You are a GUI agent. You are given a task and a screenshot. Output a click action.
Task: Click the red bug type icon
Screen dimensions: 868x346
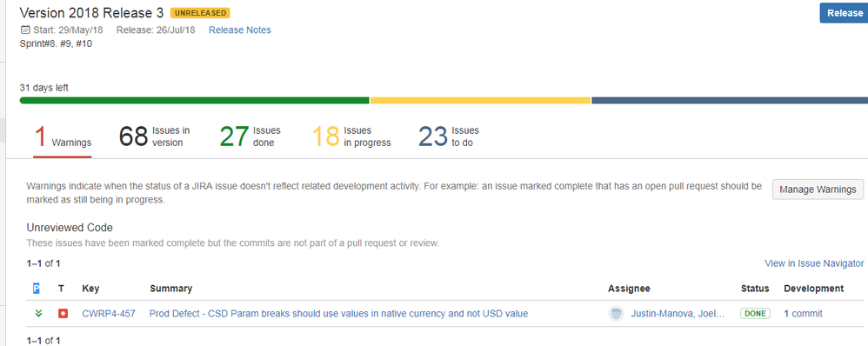[63, 313]
